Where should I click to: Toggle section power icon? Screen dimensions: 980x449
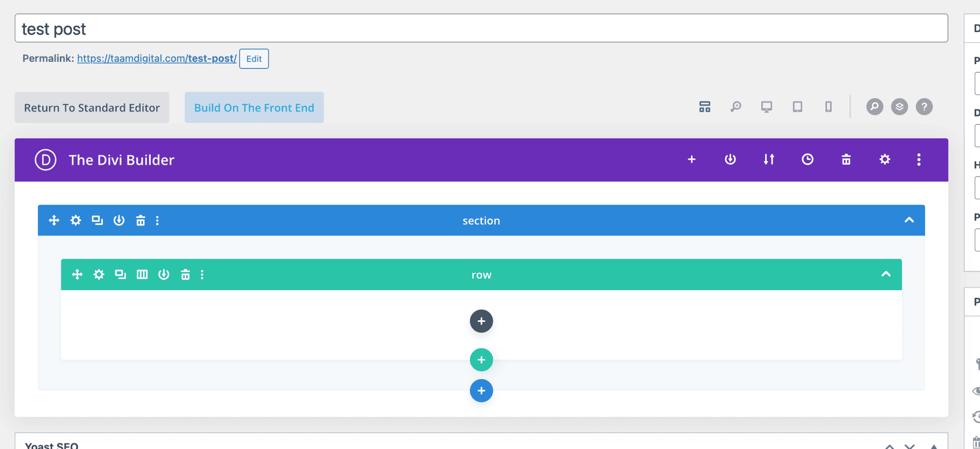(x=119, y=220)
